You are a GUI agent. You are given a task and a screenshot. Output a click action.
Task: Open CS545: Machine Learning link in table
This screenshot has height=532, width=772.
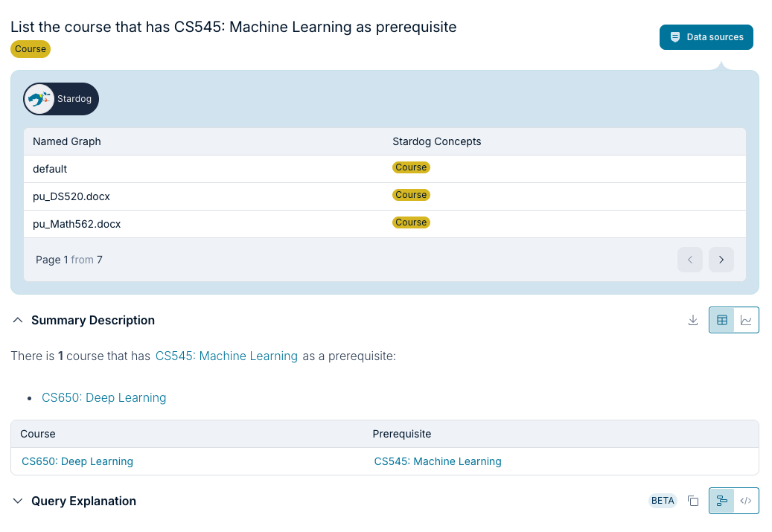438,461
